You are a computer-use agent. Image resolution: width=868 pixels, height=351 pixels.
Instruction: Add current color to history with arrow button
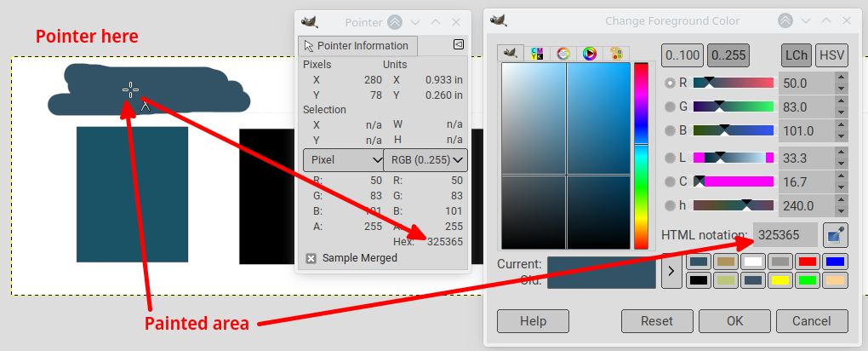point(671,271)
